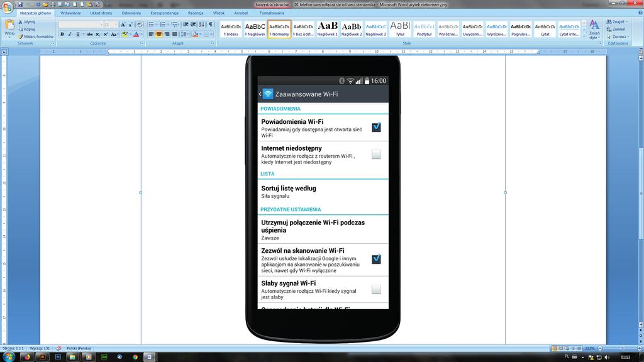Click Zamień (replace) button
644x362 pixels.
click(616, 29)
